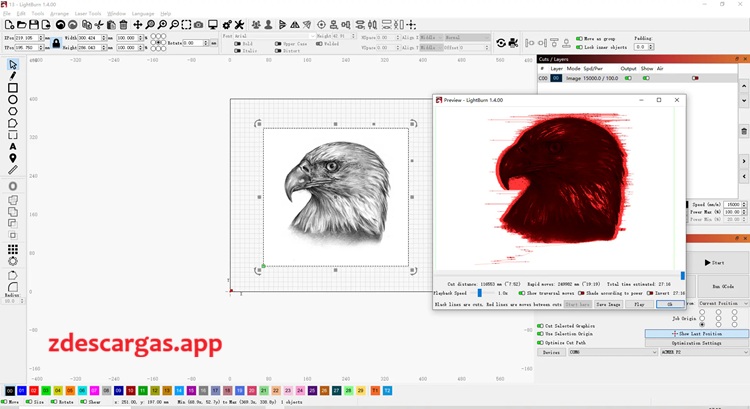This screenshot has width=750, height=409.
Task: Toggle Output switch for layer C00
Action: [628, 78]
